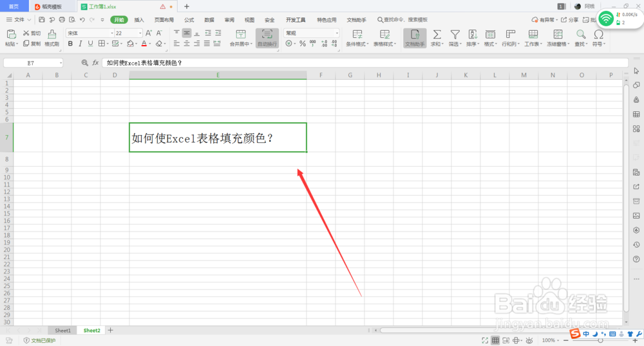
Task: Toggle top vertical alignment button
Action: point(176,33)
